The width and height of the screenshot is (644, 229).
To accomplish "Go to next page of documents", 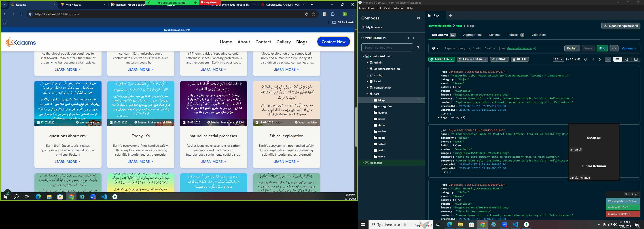I will [x=600, y=59].
